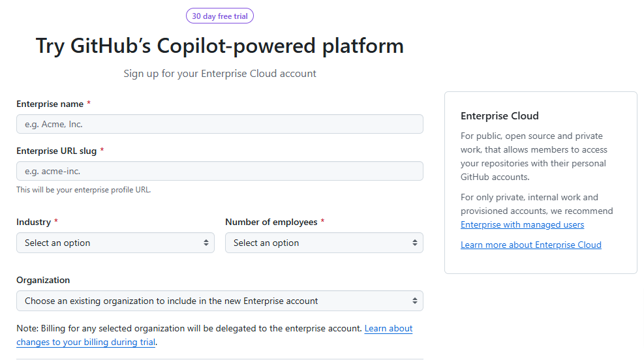Click the 30 day free trial badge
The width and height of the screenshot is (644, 364).
[x=220, y=16]
